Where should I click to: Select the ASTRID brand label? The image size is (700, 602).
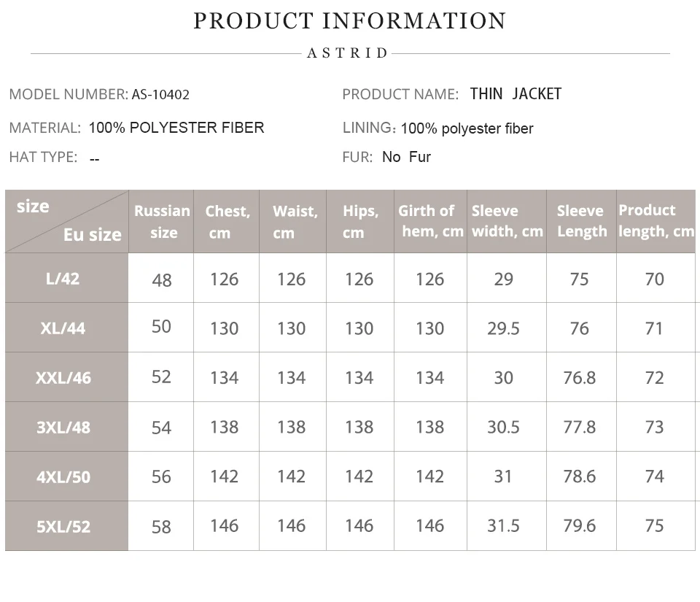pyautogui.click(x=348, y=53)
